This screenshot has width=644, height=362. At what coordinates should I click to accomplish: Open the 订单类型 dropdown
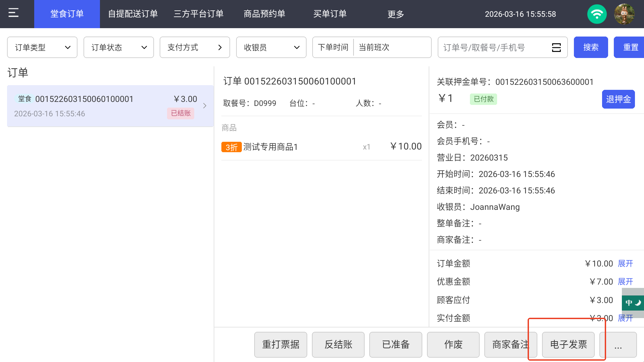[42, 48]
